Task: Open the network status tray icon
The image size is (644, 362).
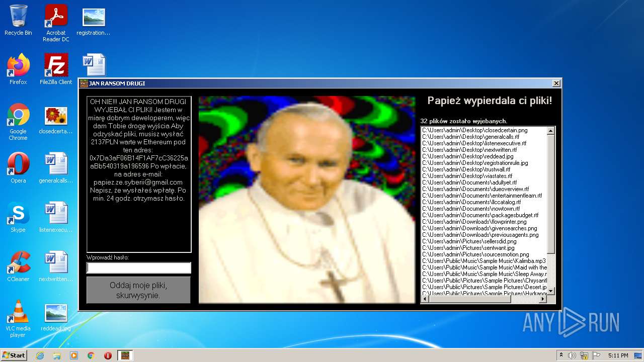Action: coord(584,355)
